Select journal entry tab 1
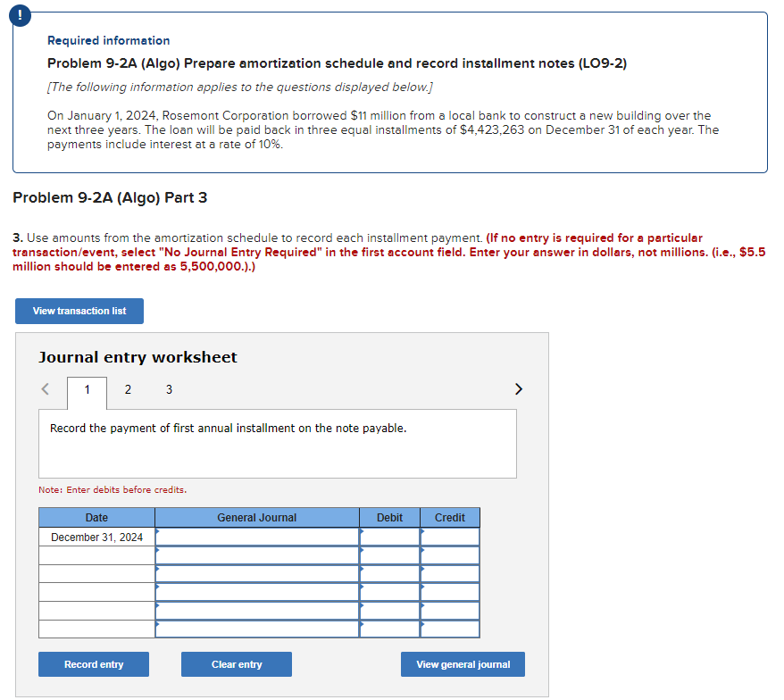The width and height of the screenshot is (784, 700). coord(87,389)
